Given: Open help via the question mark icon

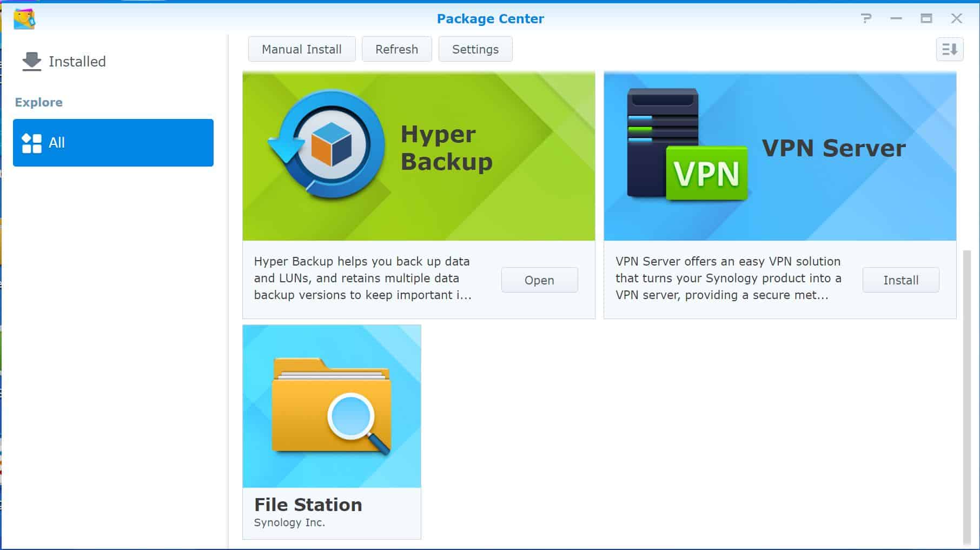Looking at the screenshot, I should coord(866,18).
